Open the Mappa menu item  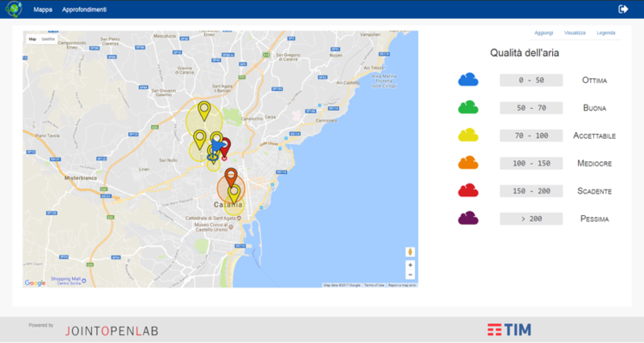43,9
